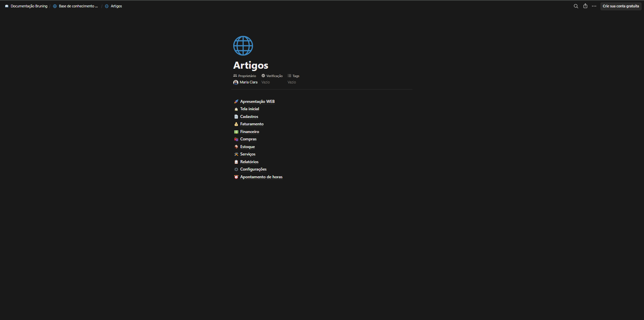Image resolution: width=644 pixels, height=320 pixels.
Task: Go to Documentação Bruning breadcrumb
Action: [29, 6]
